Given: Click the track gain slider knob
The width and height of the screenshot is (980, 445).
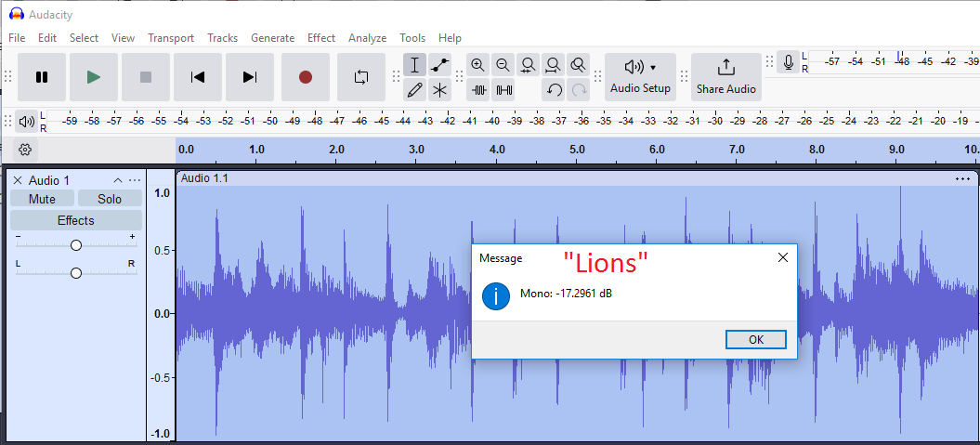Looking at the screenshot, I should 75,245.
